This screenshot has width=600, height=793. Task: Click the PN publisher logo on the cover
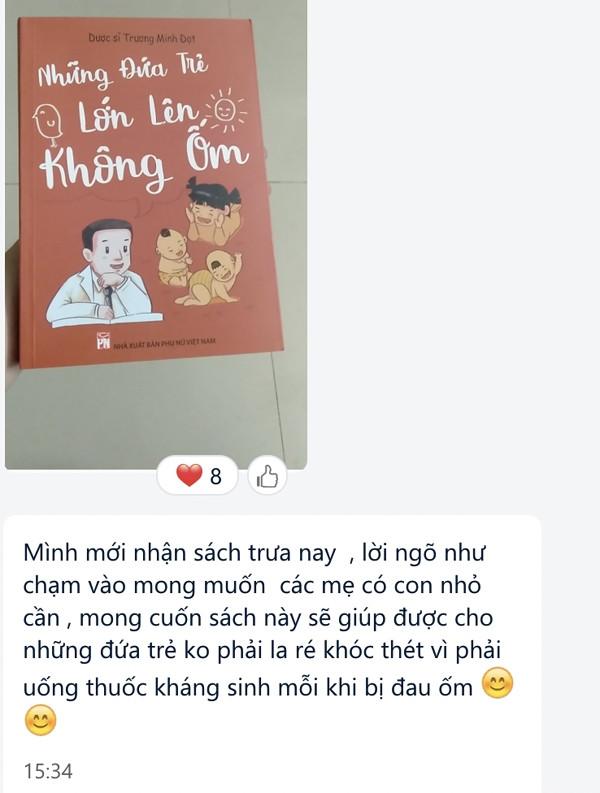[x=103, y=341]
